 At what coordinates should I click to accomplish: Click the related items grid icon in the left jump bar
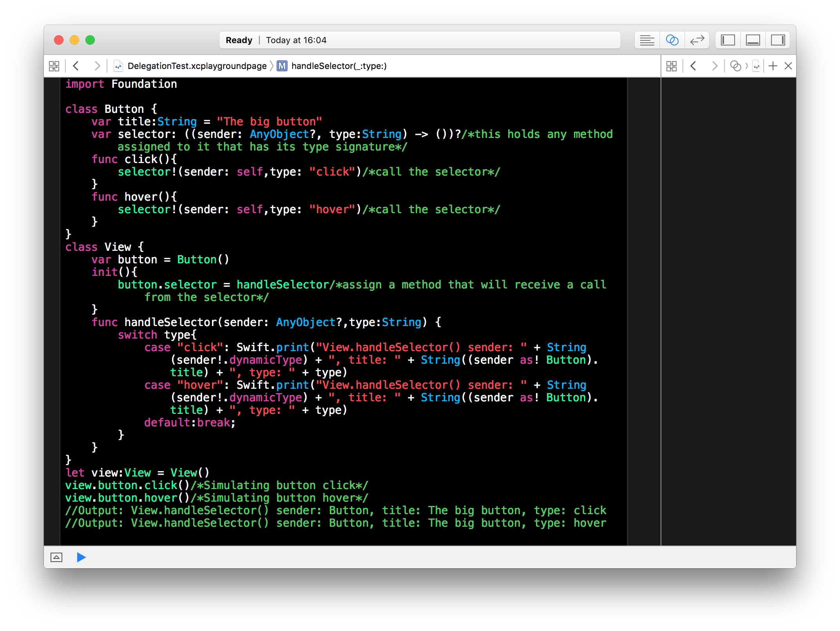click(54, 66)
